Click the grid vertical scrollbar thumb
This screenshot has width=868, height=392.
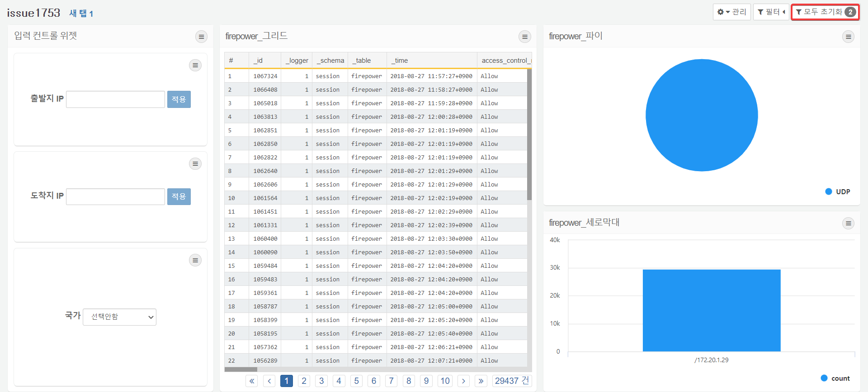[529, 134]
